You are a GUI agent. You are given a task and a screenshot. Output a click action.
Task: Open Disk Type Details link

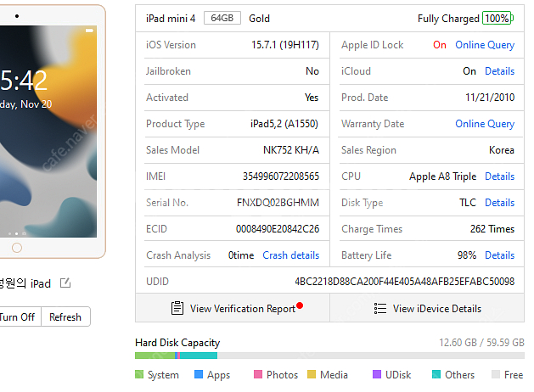499,203
